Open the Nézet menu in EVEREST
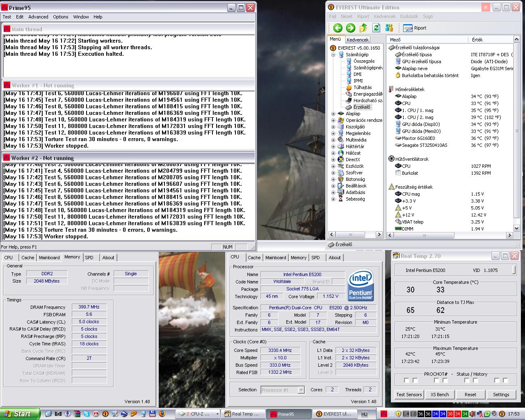This screenshot has width=525, height=420. click(x=347, y=16)
